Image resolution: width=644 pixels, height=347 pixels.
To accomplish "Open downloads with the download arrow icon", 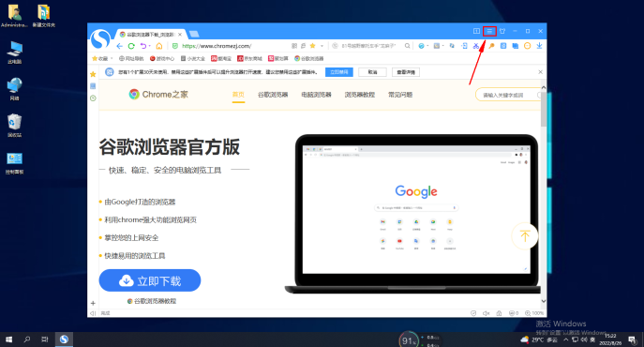I will point(539,46).
